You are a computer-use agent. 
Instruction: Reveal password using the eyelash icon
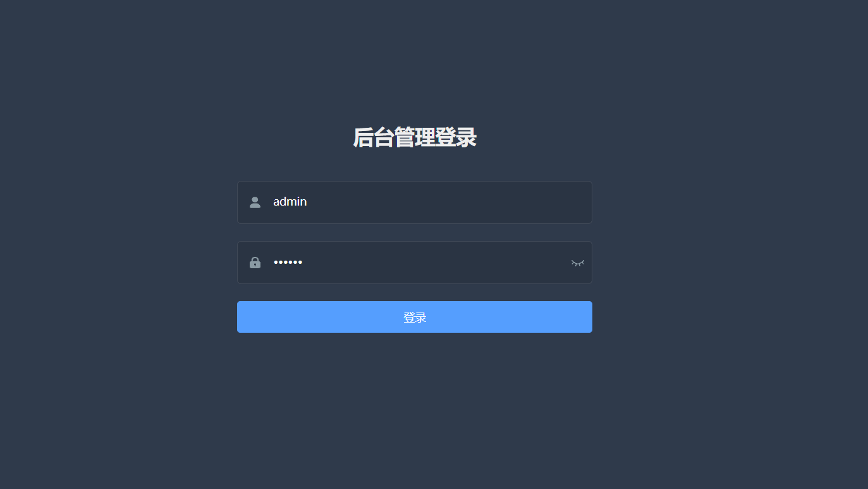578,263
